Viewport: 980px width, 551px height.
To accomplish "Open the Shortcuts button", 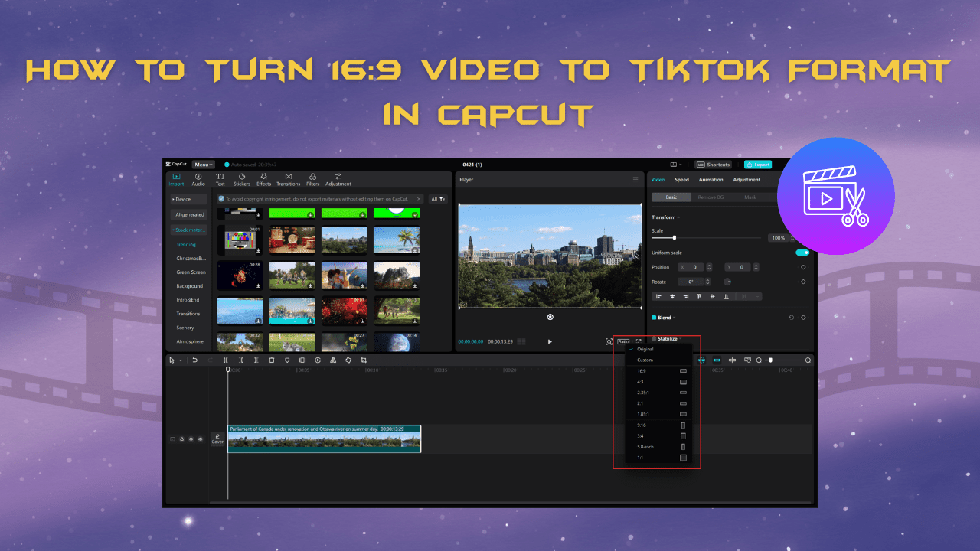I will point(714,165).
